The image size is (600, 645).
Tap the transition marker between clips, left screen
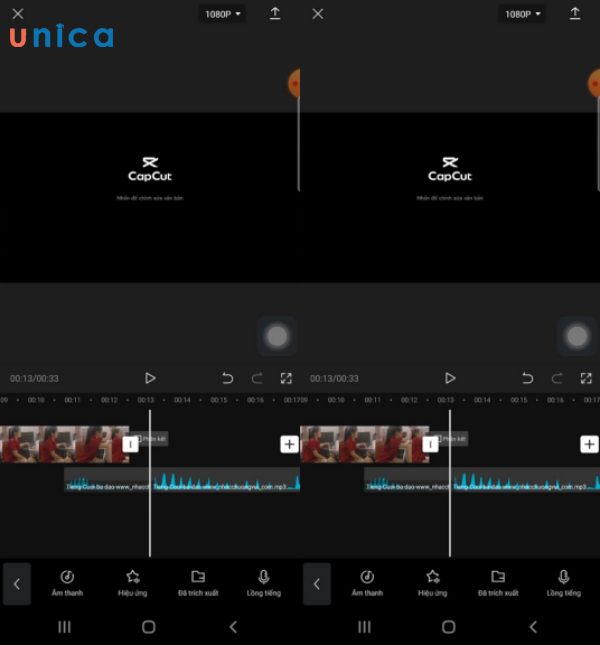point(130,444)
